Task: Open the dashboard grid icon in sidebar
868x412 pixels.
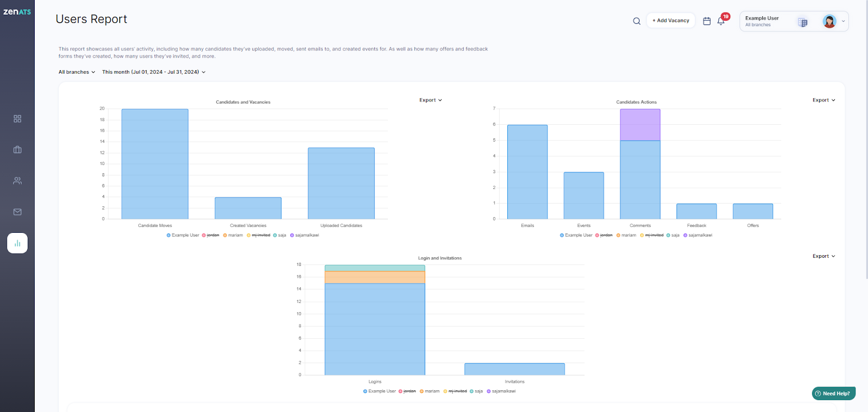Action: click(x=17, y=118)
